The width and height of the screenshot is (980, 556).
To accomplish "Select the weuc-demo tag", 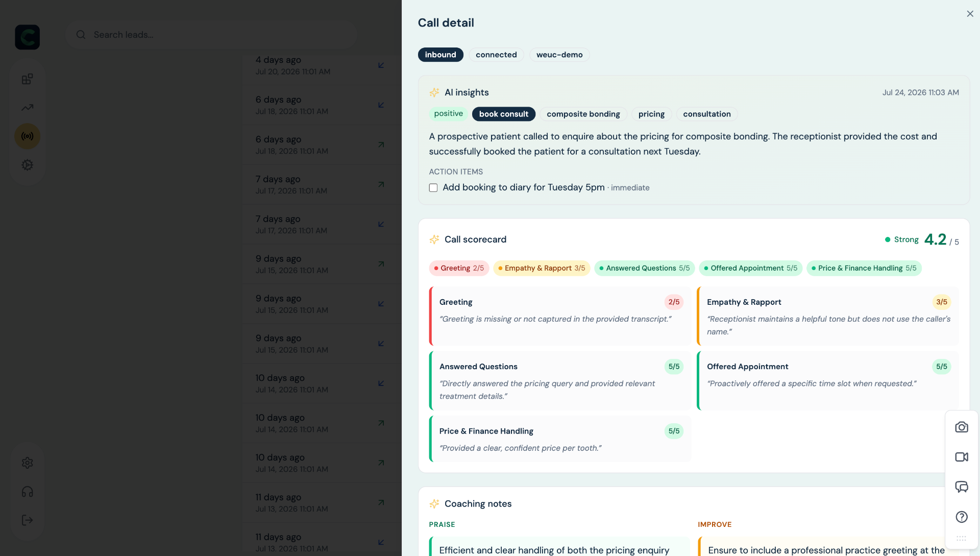I will (x=559, y=55).
